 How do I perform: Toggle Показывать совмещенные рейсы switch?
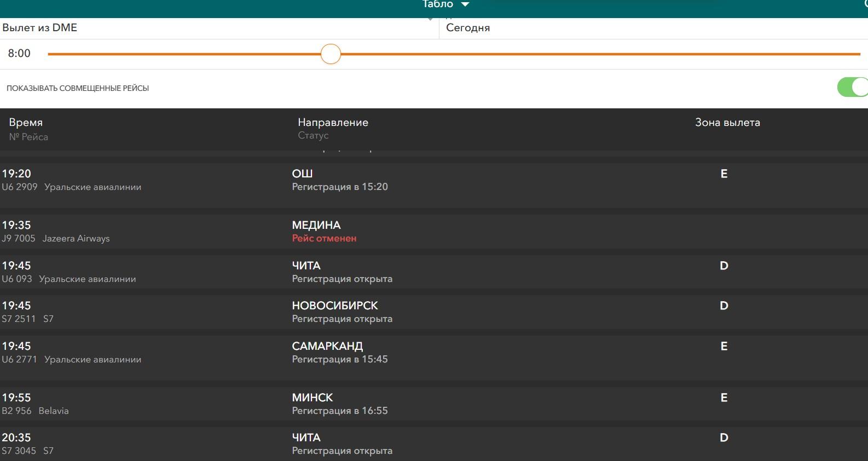click(x=853, y=88)
